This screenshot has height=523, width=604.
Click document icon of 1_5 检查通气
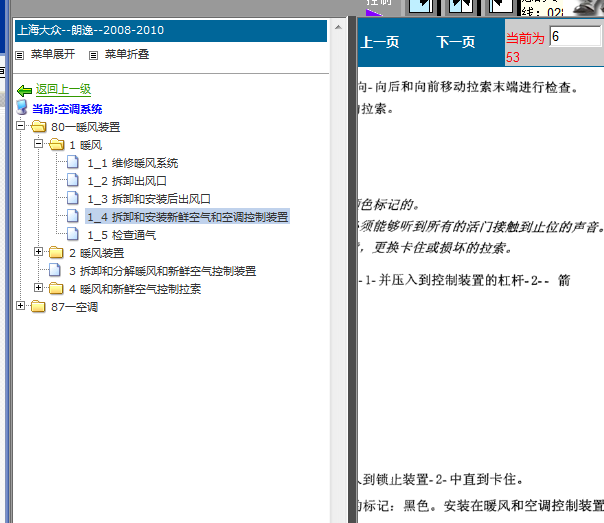73,234
